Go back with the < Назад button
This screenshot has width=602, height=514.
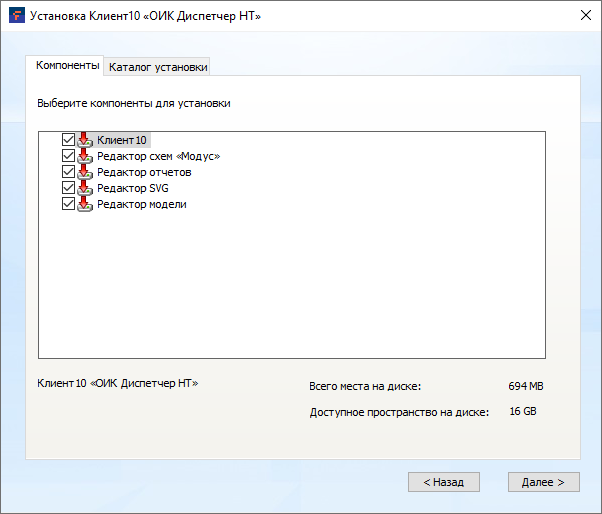pos(443,482)
